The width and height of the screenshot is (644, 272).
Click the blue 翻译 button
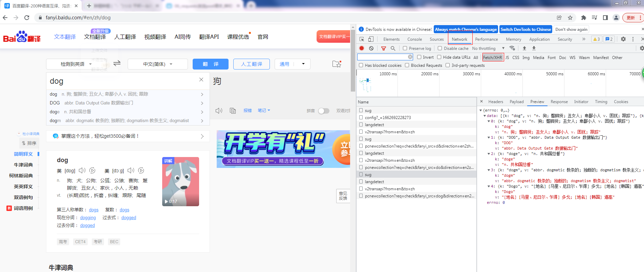point(211,64)
